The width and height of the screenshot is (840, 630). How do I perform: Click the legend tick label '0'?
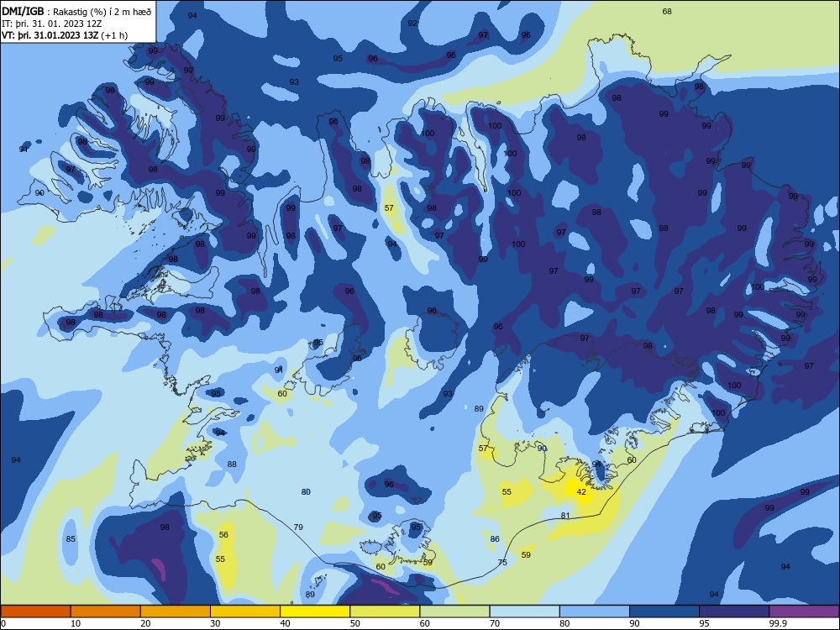3,623
